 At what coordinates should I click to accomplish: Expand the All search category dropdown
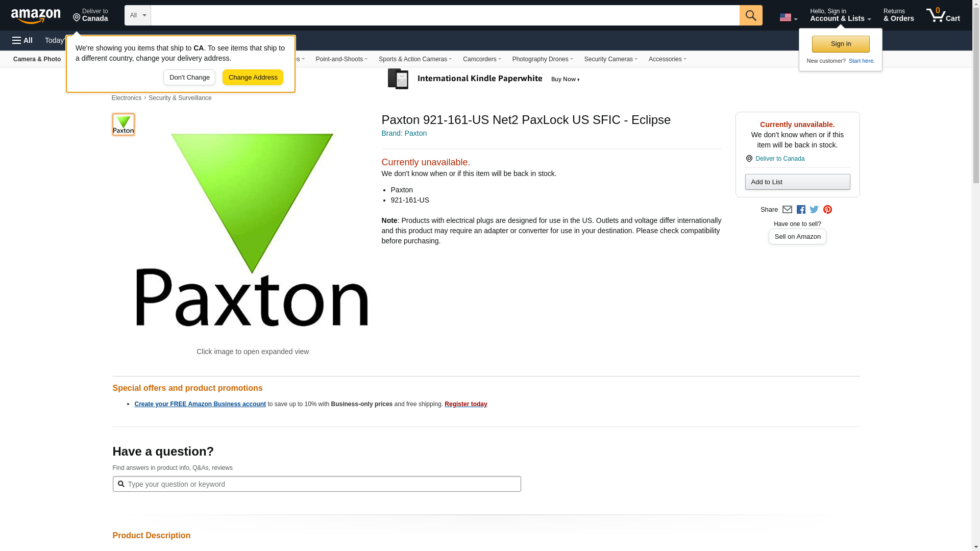[137, 15]
